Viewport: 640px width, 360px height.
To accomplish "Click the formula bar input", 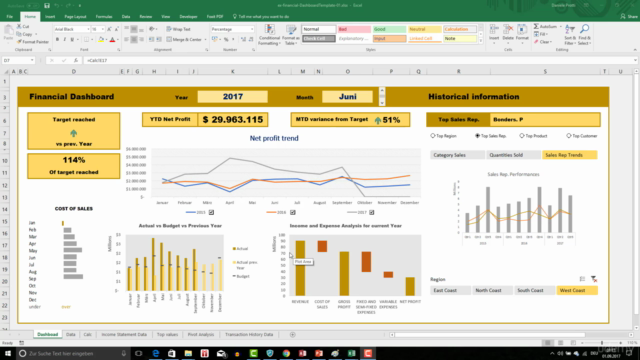I will tap(359, 60).
